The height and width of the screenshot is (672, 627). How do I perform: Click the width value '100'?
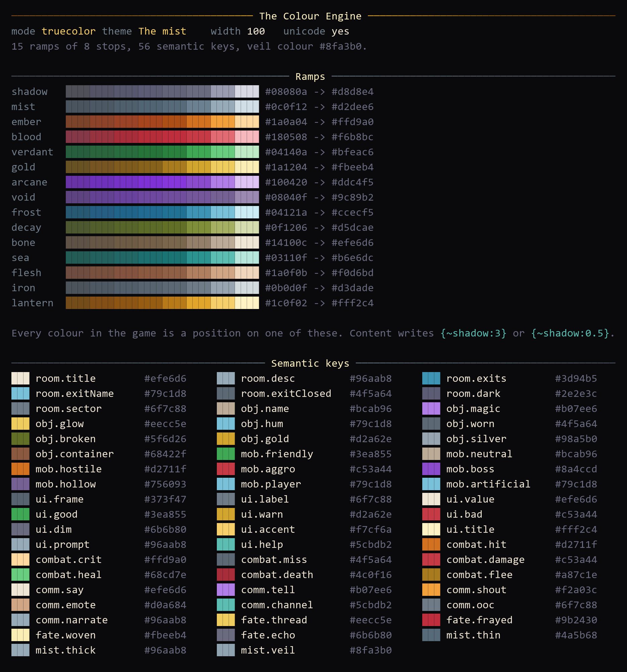click(x=256, y=31)
